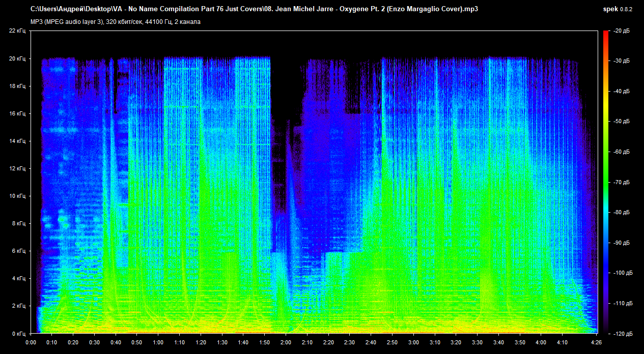Screen dimensions: 644x354
Task: Select the 'spek 0.8.2' version label
Action: pyautogui.click(x=617, y=9)
